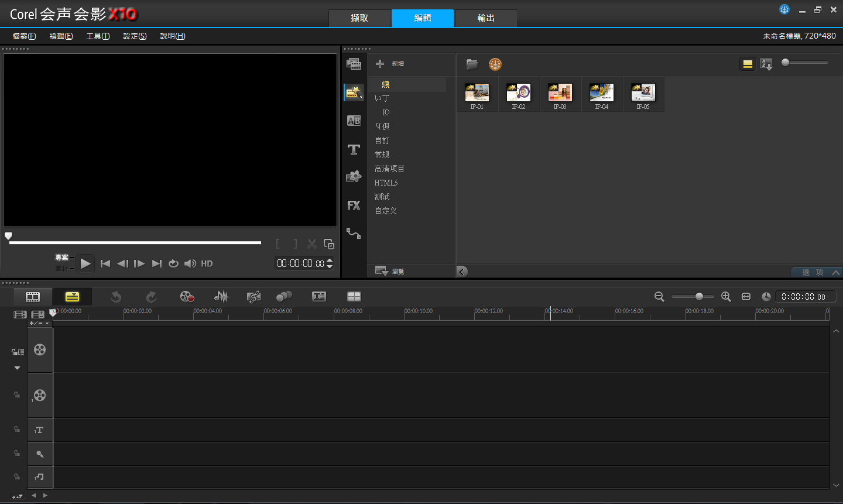This screenshot has width=843, height=504.
Task: Click the import media folder icon
Action: (472, 64)
